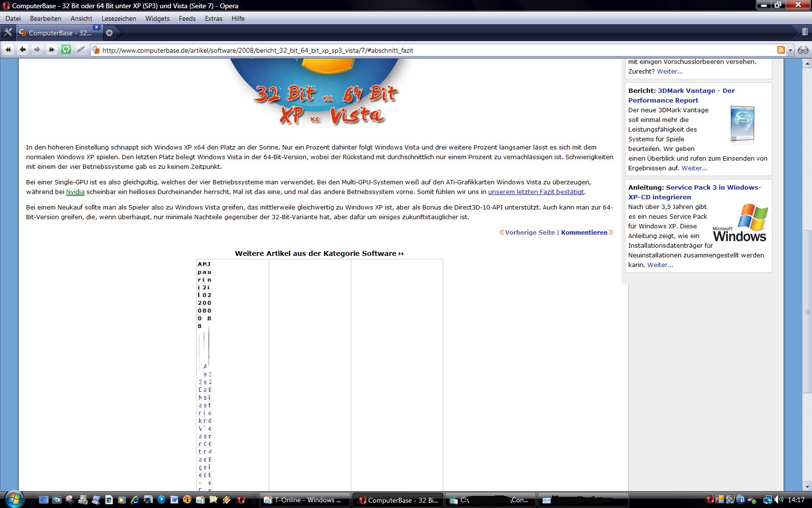This screenshot has width=812, height=508.
Task: Open 'Service Pack 3 in Windows-XP-CD integrieren' link
Action: click(x=695, y=192)
